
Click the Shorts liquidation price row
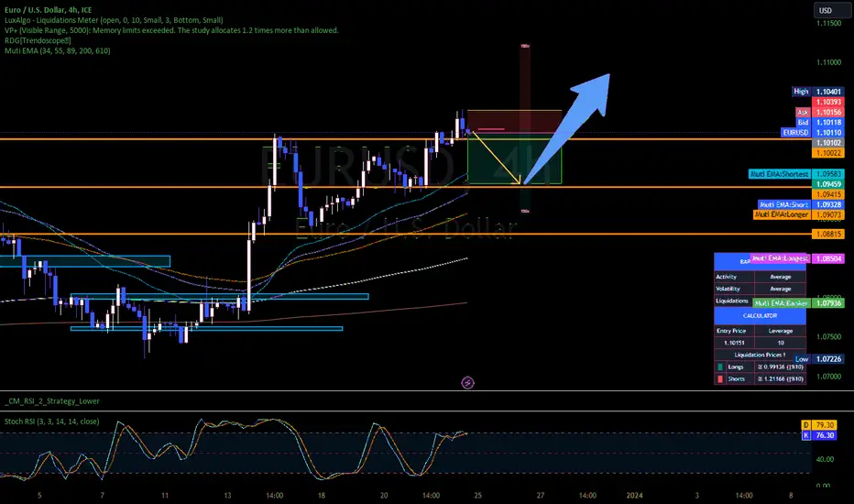click(x=760, y=378)
